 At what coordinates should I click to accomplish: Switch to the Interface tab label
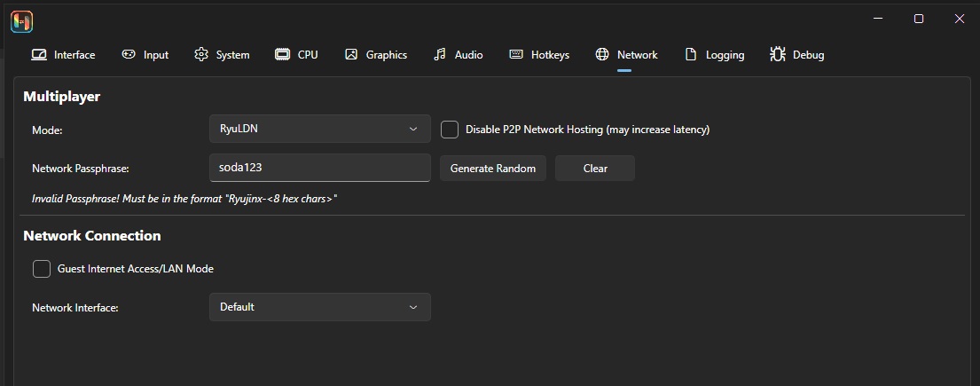pos(74,55)
